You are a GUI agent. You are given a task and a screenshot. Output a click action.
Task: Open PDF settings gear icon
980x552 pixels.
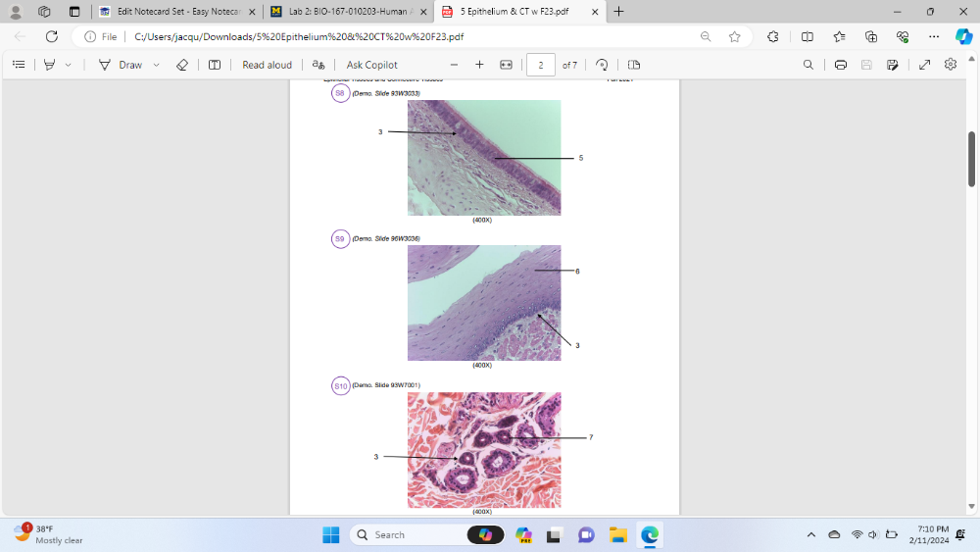(x=950, y=65)
